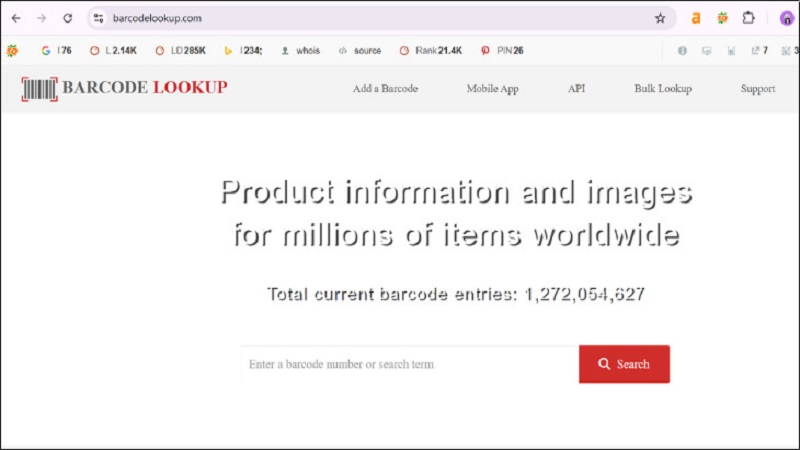Screen dimensions: 800x450
Task: View page source from SEO toolbar
Action: [x=360, y=50]
